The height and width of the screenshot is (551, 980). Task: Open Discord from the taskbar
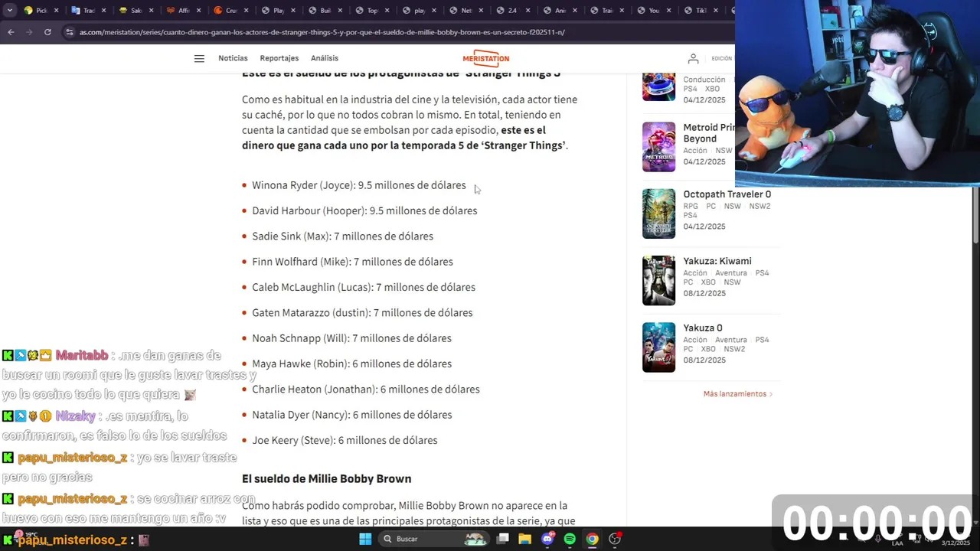click(547, 539)
